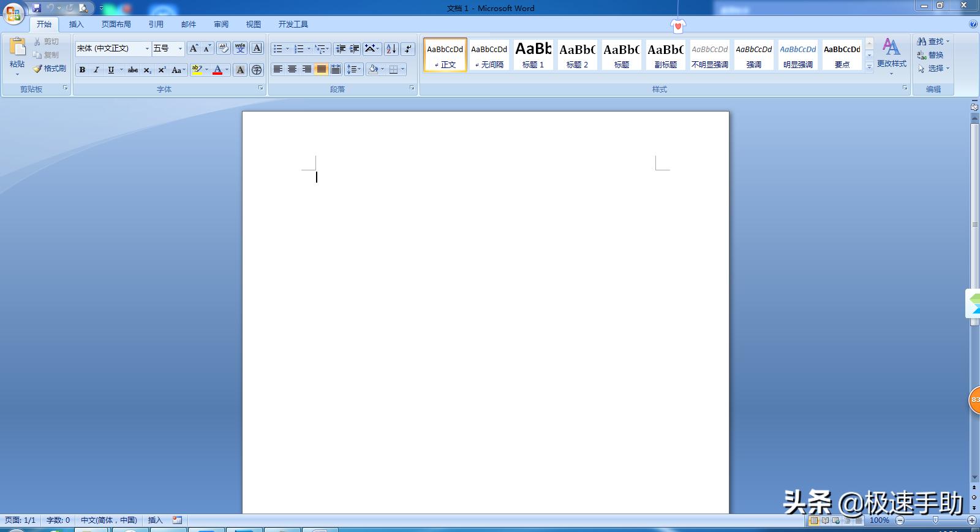Center the paragraph text
This screenshot has width=980, height=532.
pyautogui.click(x=292, y=69)
